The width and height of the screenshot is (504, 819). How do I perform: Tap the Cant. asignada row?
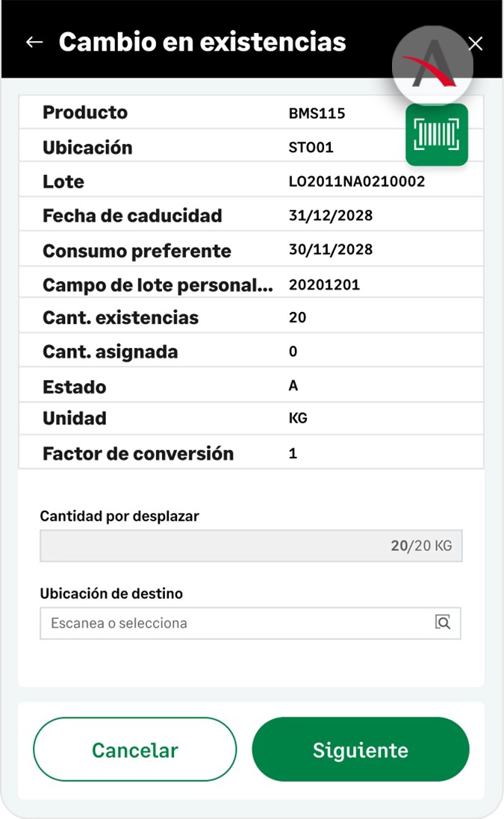coord(251,352)
